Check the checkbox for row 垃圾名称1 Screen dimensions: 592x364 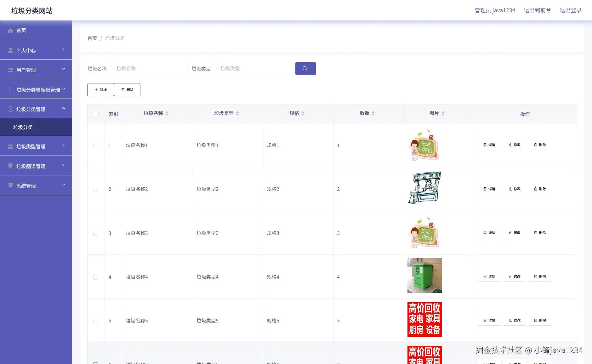click(x=95, y=145)
